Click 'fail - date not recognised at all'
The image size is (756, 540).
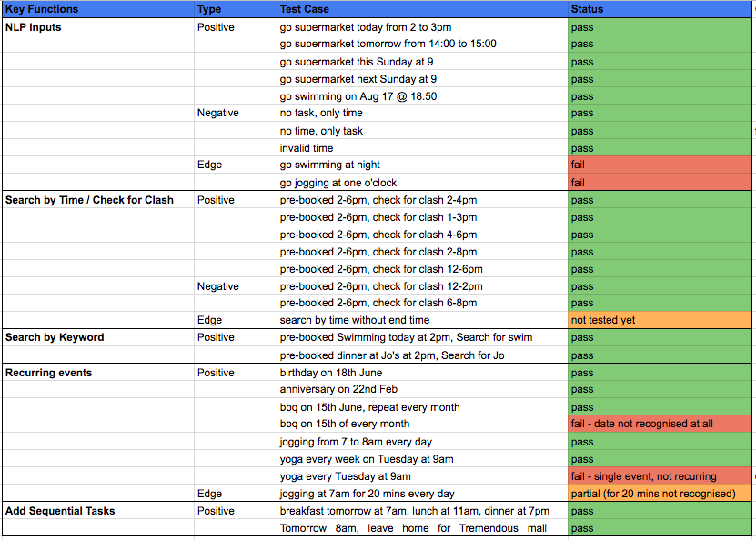pos(660,424)
